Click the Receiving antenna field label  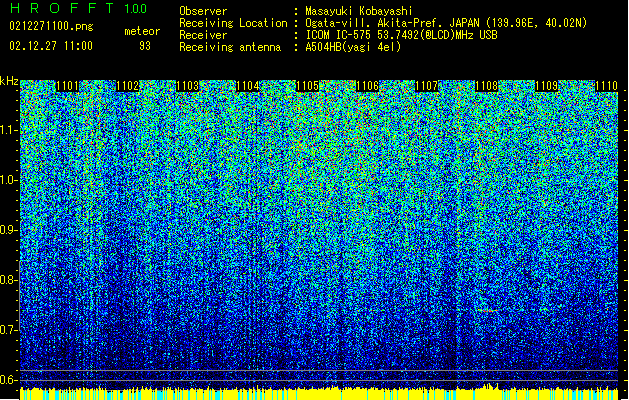point(230,47)
